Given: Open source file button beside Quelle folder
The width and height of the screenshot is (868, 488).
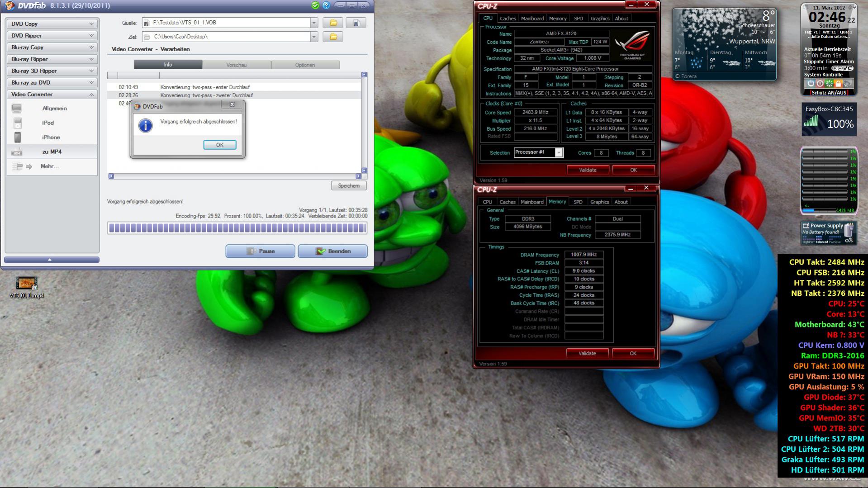Looking at the screenshot, I should [x=356, y=23].
